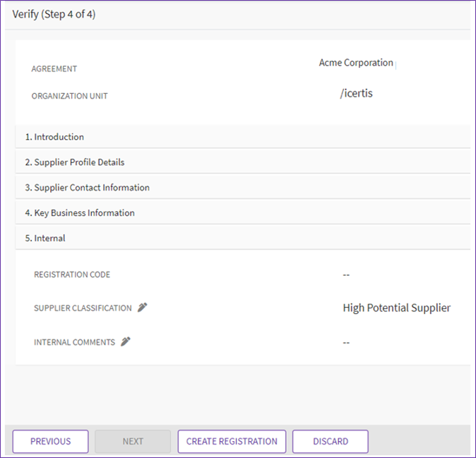Image resolution: width=476 pixels, height=458 pixels.
Task: Expand the 1. Introduction section
Action: [x=243, y=137]
